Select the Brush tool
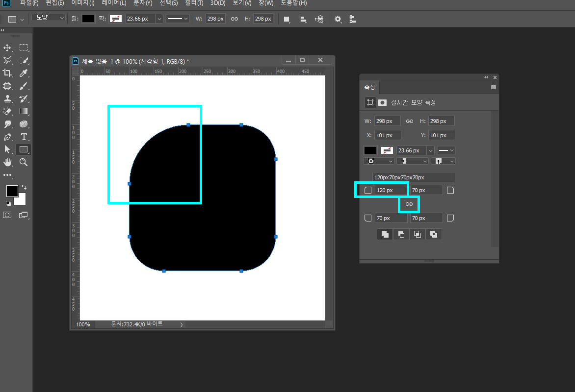The image size is (575, 392). [24, 86]
